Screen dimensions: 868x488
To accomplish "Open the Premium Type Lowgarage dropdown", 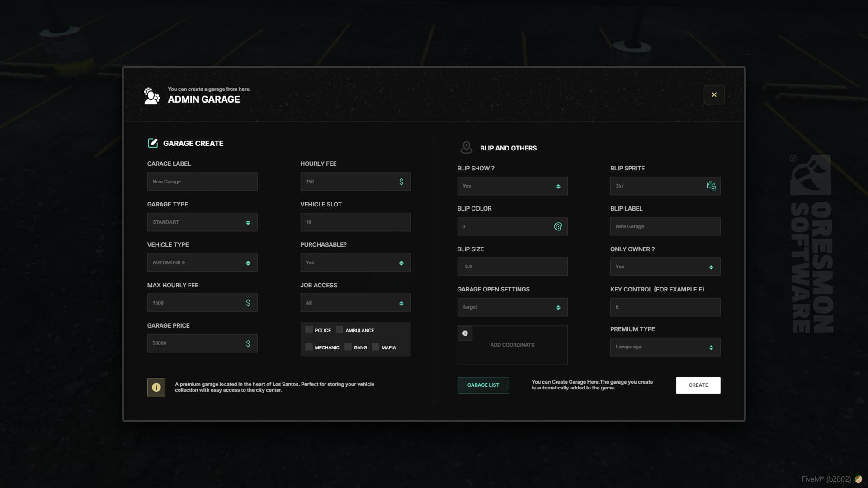I will (665, 347).
